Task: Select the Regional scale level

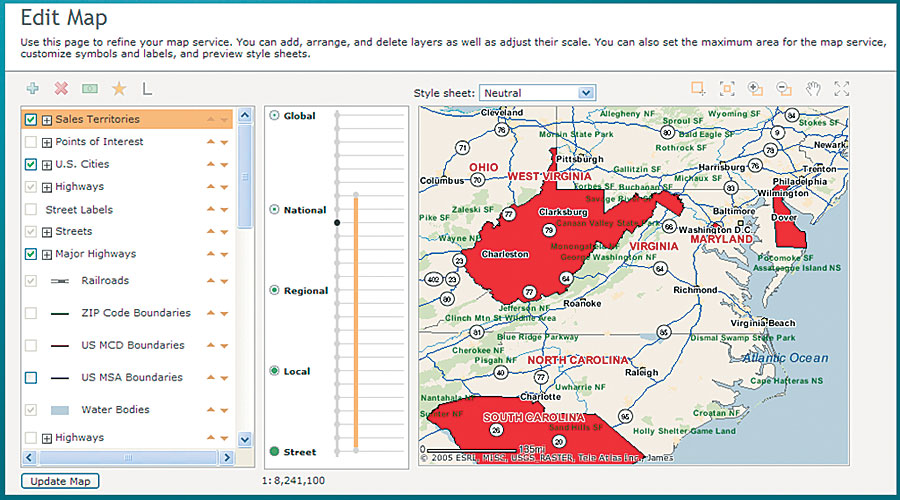Action: pos(274,290)
